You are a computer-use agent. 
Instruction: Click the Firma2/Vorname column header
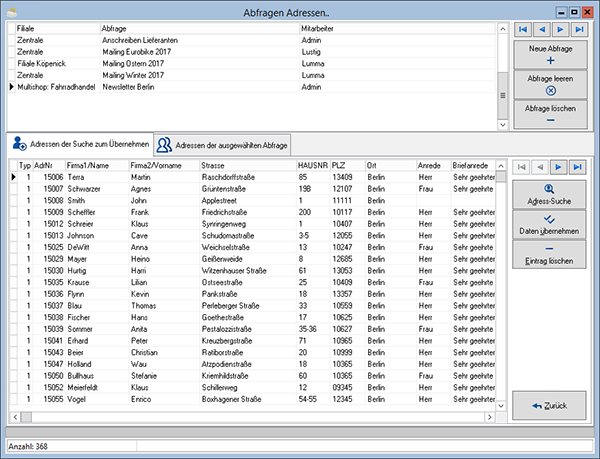pos(165,166)
